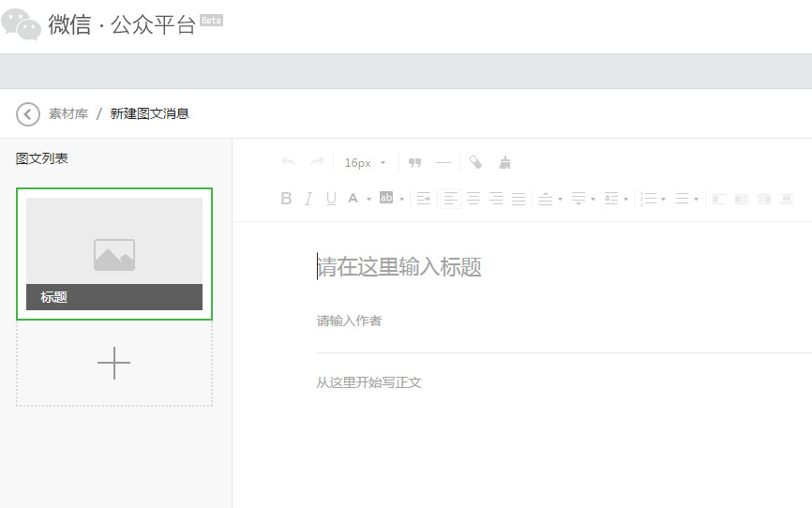Expand the numbered list style dropdown
Screen dimensions: 812x508
pyautogui.click(x=663, y=199)
